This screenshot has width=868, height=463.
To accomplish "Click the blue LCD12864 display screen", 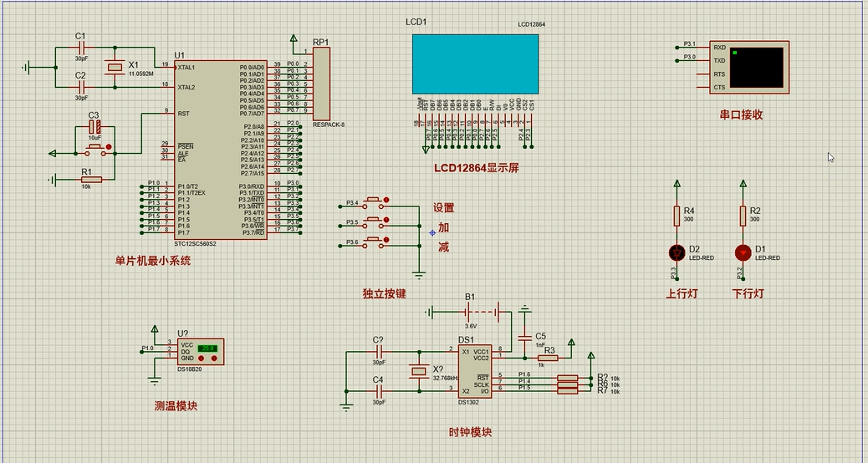I will 475,64.
